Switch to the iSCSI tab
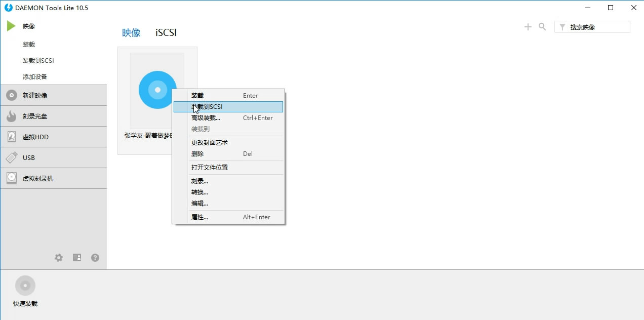Viewport: 644px width, 320px height. [x=166, y=32]
